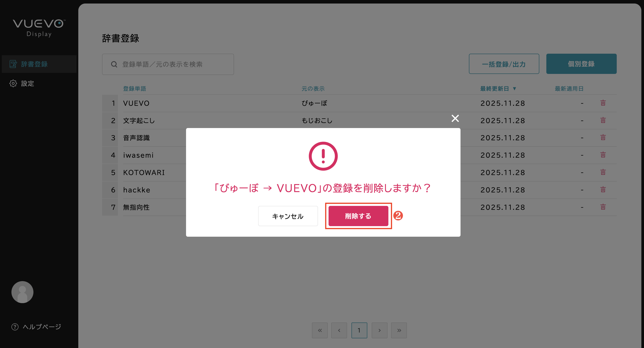
Task: Click 個別登録 button
Action: pos(581,64)
